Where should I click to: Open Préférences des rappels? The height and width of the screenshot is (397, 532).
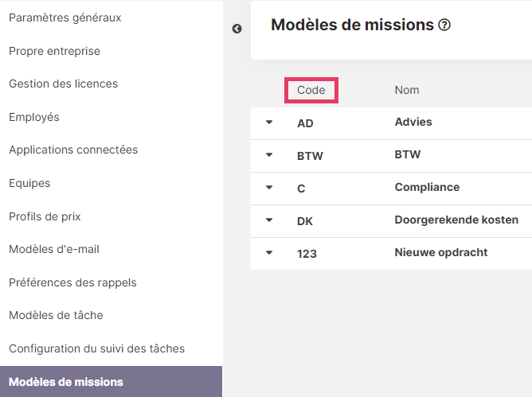tap(72, 282)
